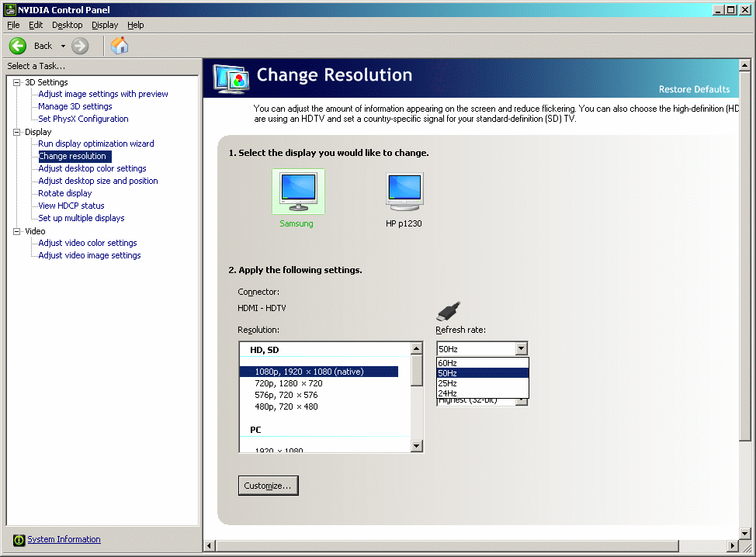Choose 60Hz refresh rate
Screen dimensions: 756x557
pyautogui.click(x=483, y=363)
